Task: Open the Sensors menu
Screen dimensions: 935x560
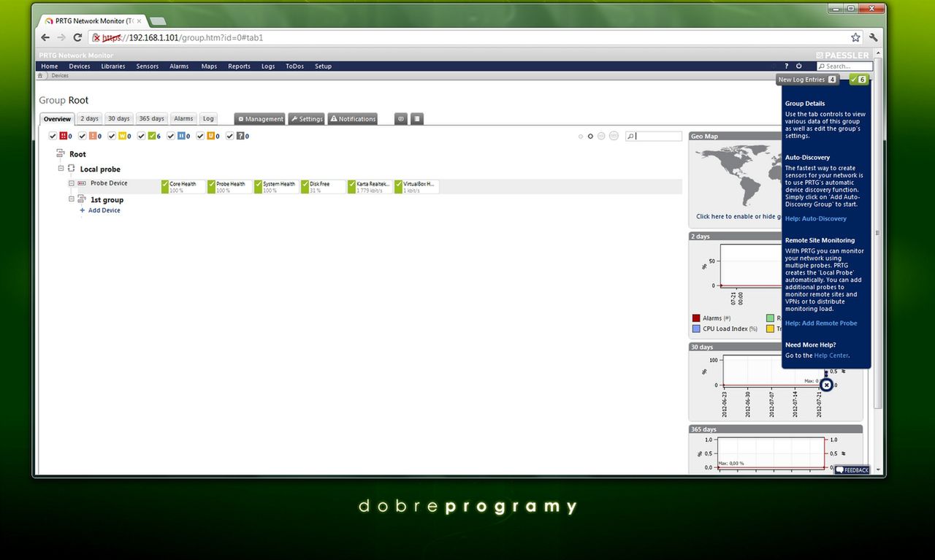Action: 148,66
